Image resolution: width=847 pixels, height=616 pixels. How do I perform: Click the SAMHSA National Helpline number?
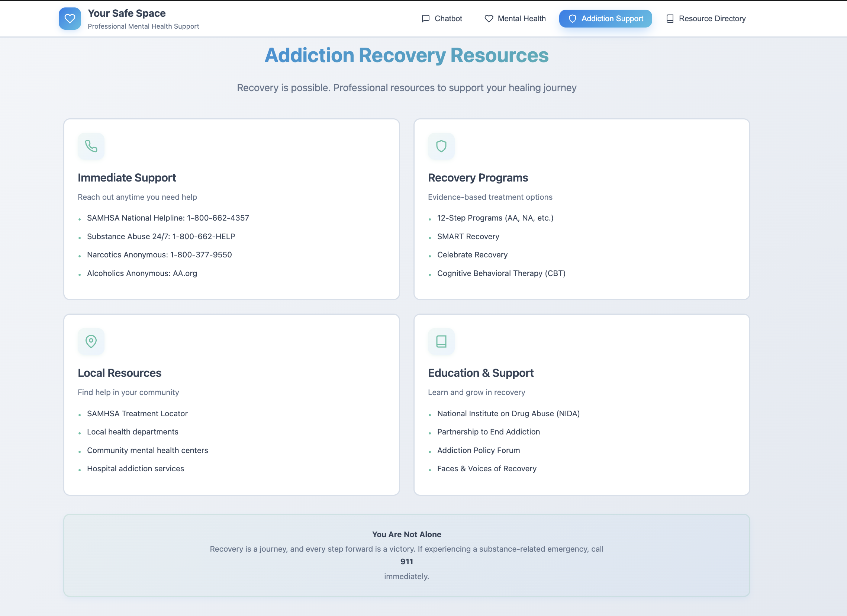click(x=218, y=218)
